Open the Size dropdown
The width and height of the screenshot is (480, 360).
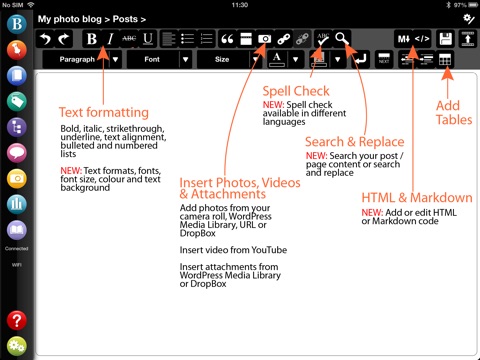(x=229, y=60)
